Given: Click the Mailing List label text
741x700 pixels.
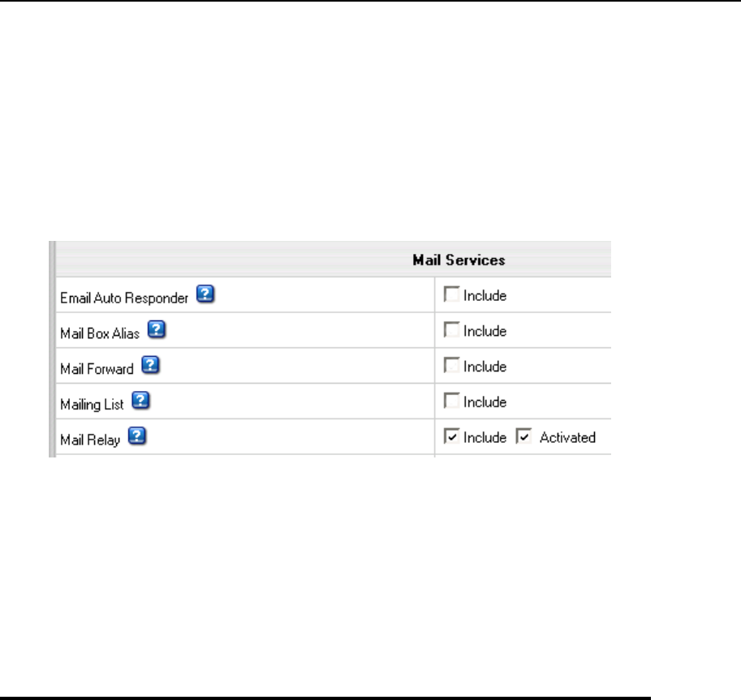Looking at the screenshot, I should pos(93,403).
